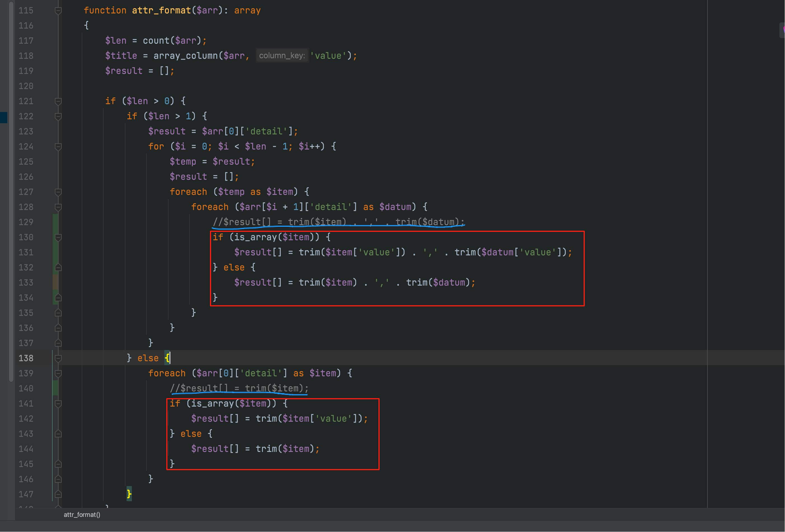This screenshot has height=532, width=785.
Task: Collapse attr_format function fold on line 115
Action: click(58, 11)
